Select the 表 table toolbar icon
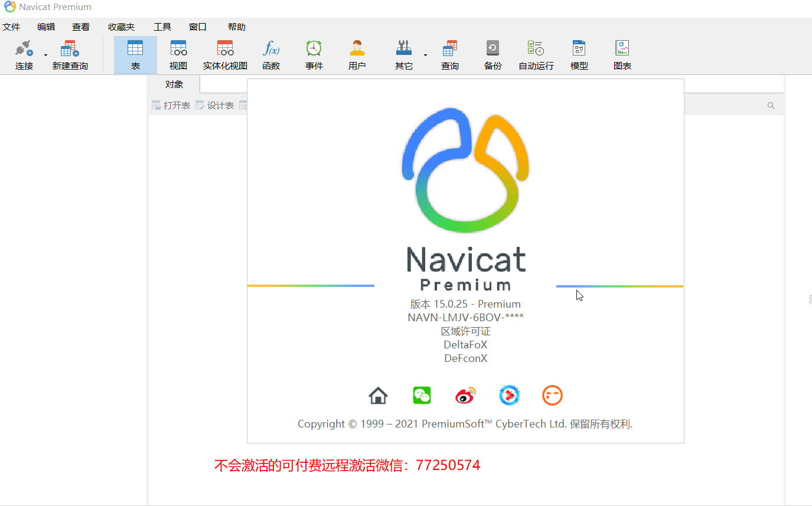Viewport: 812px width, 506px height. (135, 48)
